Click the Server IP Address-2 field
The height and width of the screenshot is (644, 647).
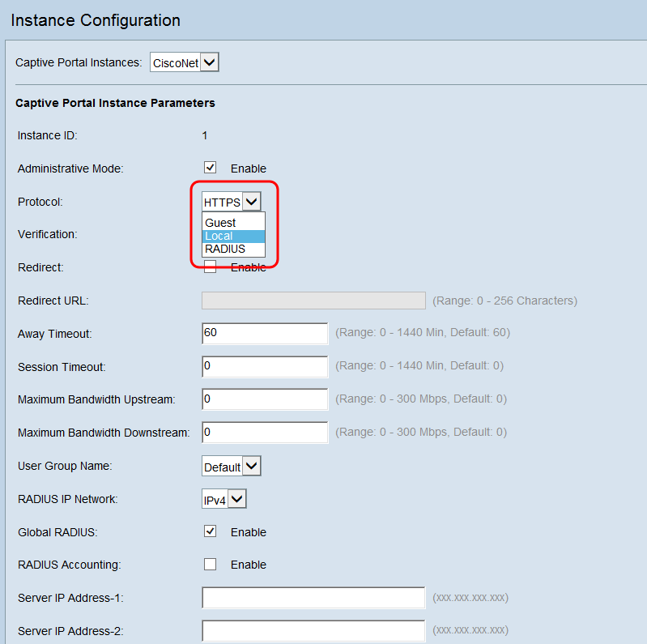coord(313,630)
